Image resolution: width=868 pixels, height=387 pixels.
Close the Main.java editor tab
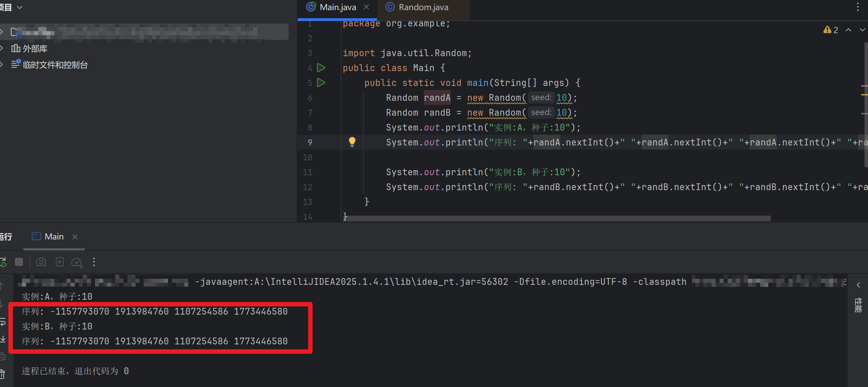point(366,7)
